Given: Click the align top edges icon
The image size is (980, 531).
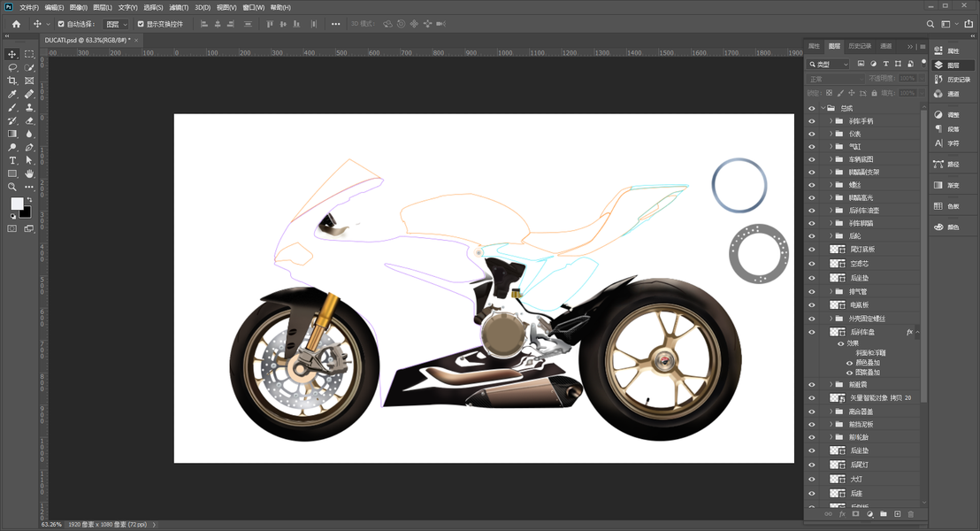Looking at the screenshot, I should point(270,24).
